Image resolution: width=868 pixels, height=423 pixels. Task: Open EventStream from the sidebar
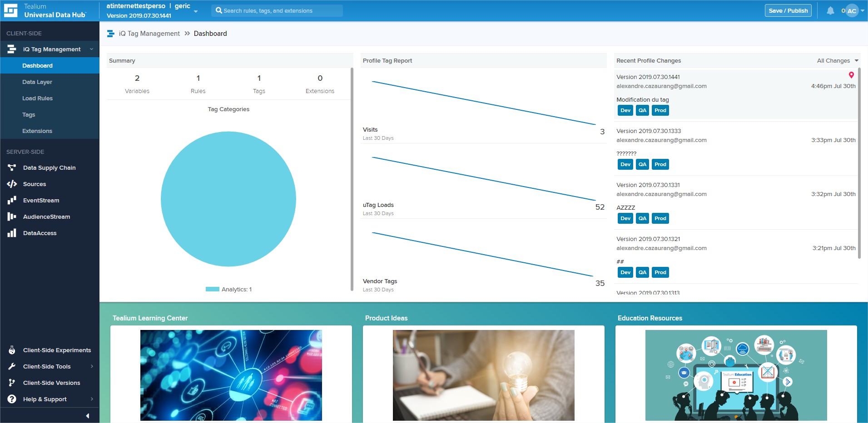pos(41,200)
